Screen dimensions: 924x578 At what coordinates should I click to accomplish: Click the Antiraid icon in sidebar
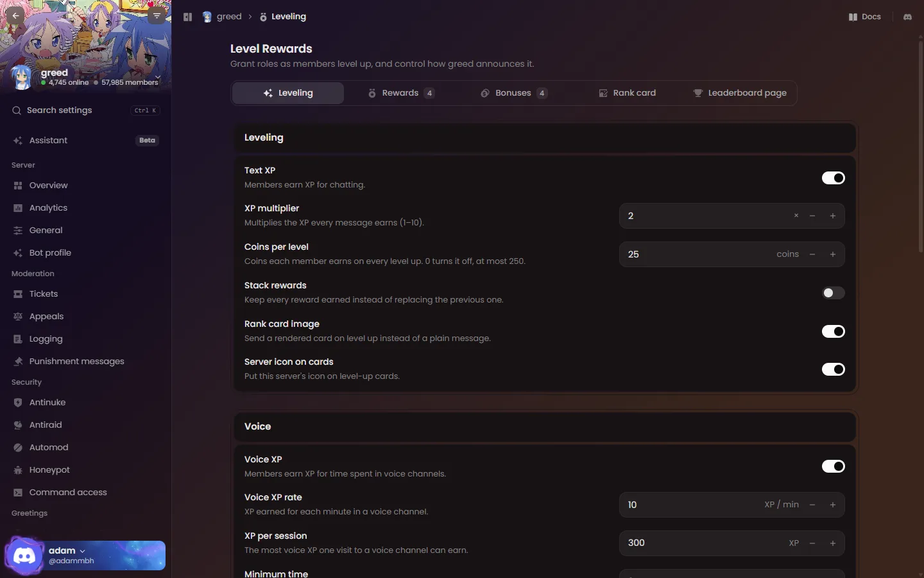click(x=18, y=425)
